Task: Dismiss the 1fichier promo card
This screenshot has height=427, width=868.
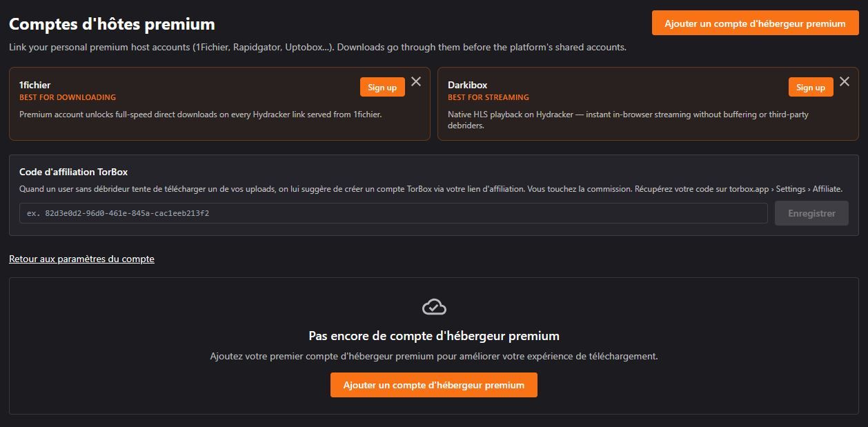Action: (416, 81)
